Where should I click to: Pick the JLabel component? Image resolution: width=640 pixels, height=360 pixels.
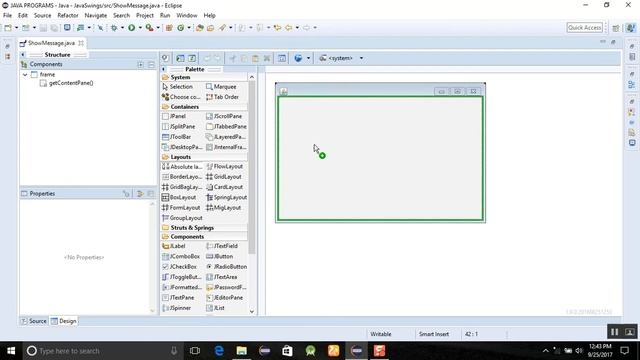[174, 246]
